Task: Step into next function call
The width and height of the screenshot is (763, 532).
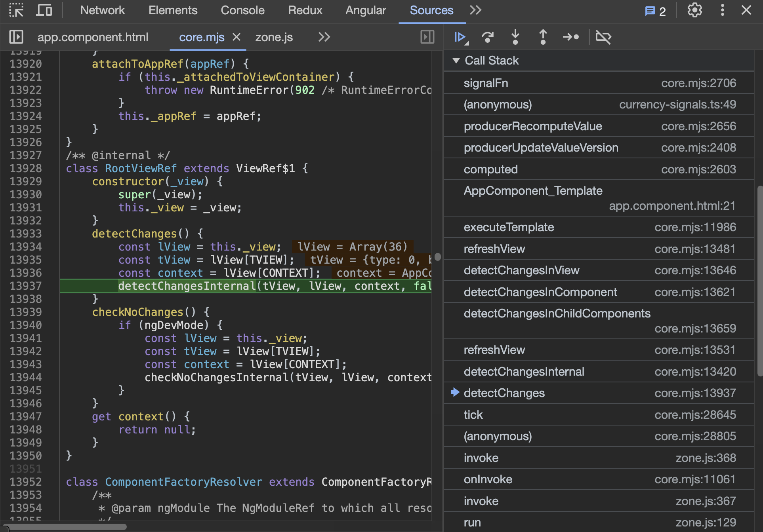Action: tap(515, 37)
